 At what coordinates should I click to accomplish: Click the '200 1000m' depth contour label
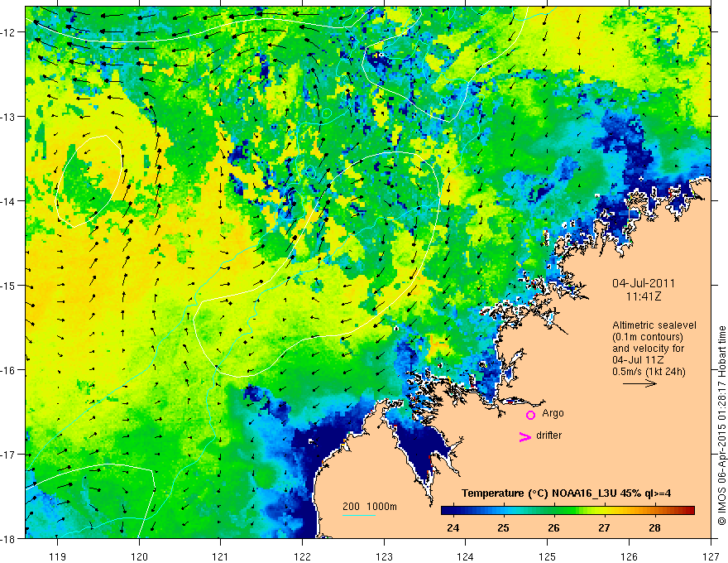(370, 507)
